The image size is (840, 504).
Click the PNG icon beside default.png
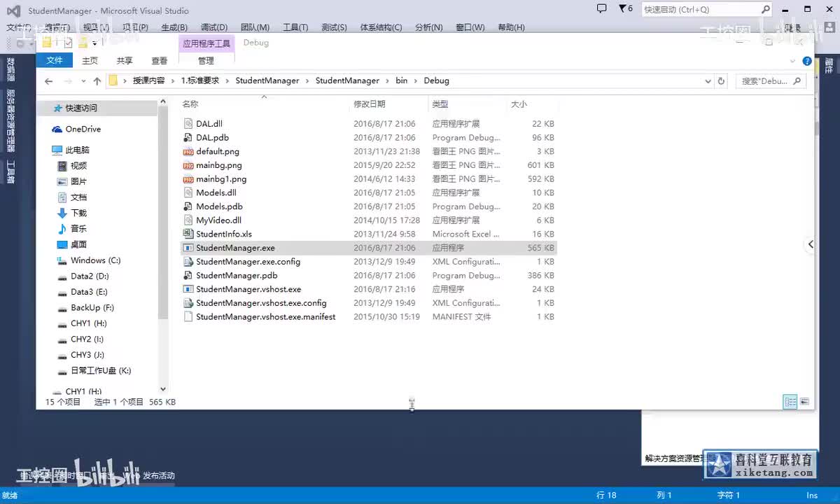tap(188, 151)
